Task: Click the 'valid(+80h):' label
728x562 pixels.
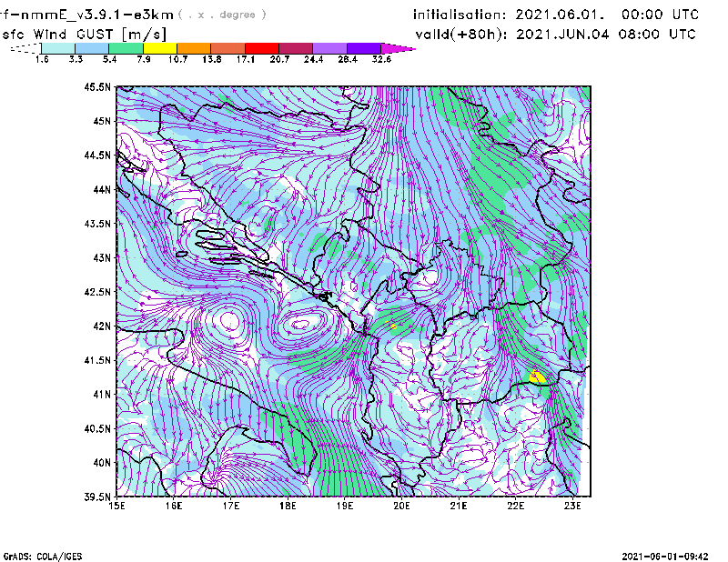Action: point(462,35)
